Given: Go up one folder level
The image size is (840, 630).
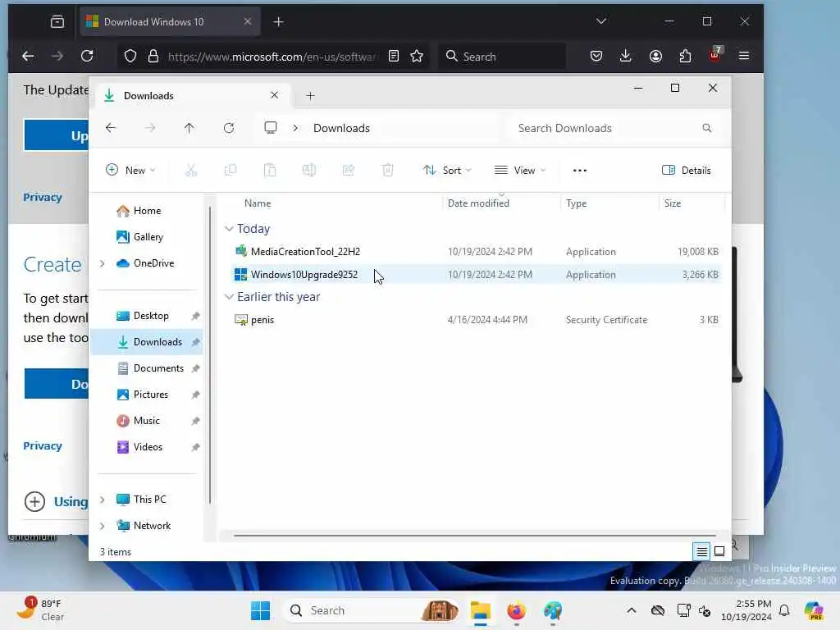Looking at the screenshot, I should point(189,128).
